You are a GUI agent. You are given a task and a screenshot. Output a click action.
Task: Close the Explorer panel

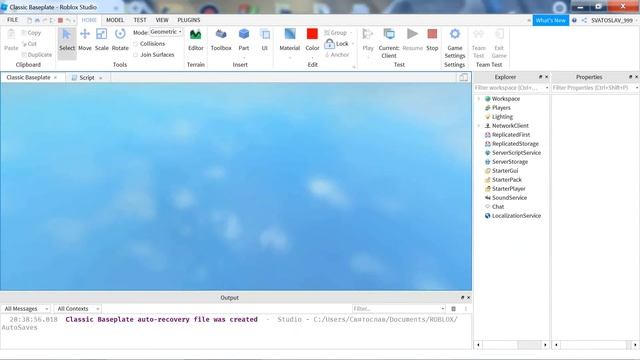[547, 77]
